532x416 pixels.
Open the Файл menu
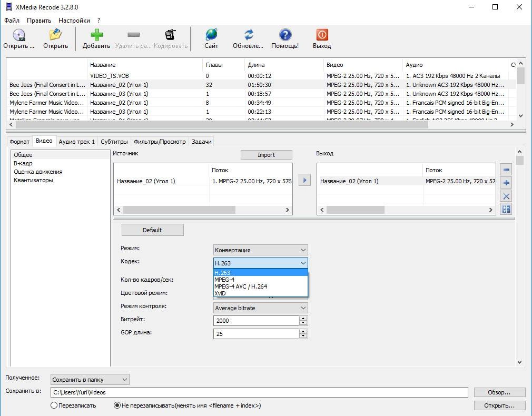click(x=12, y=21)
